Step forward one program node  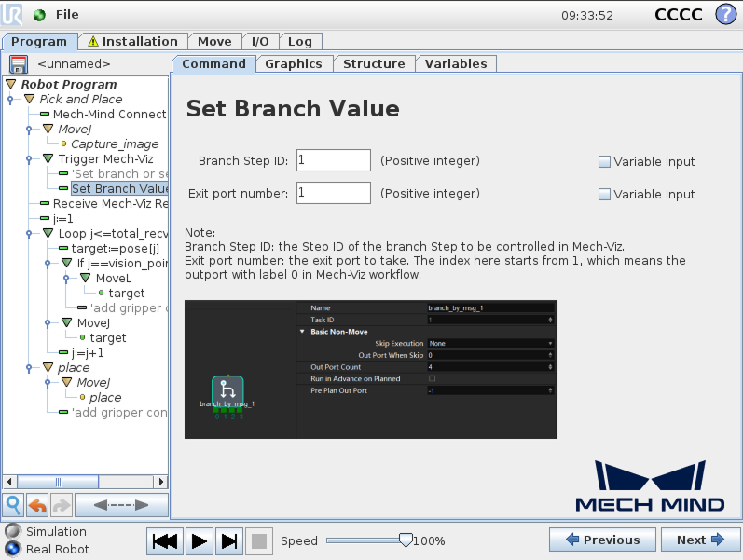(229, 541)
